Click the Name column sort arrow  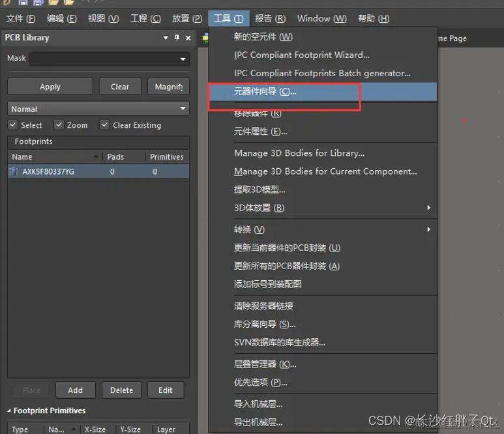pyautogui.click(x=96, y=156)
